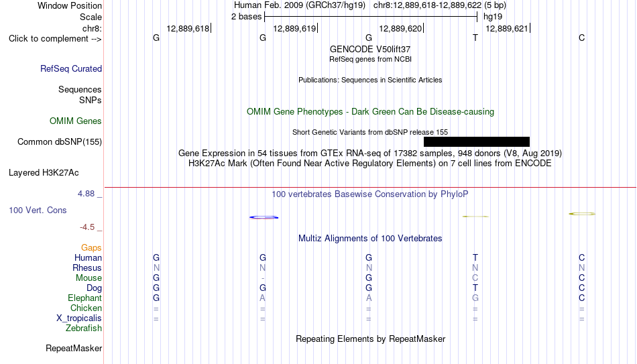Open the OMIM Genes track label
The image size is (637, 364).
coord(76,121)
